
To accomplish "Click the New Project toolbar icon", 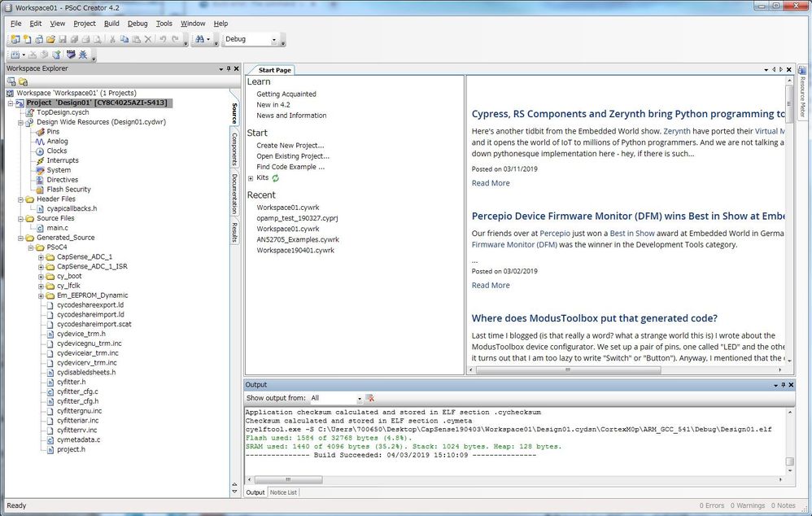I will point(15,39).
